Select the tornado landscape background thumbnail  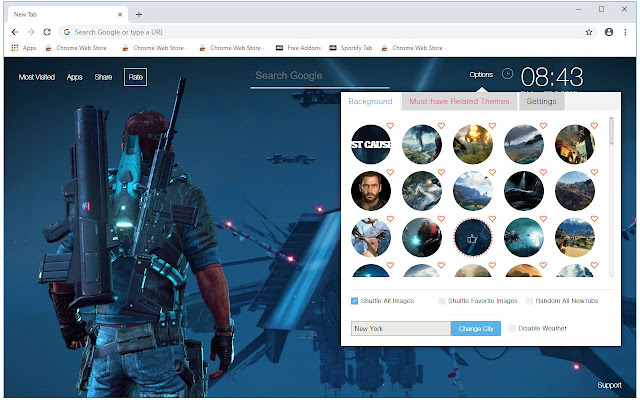(x=422, y=144)
